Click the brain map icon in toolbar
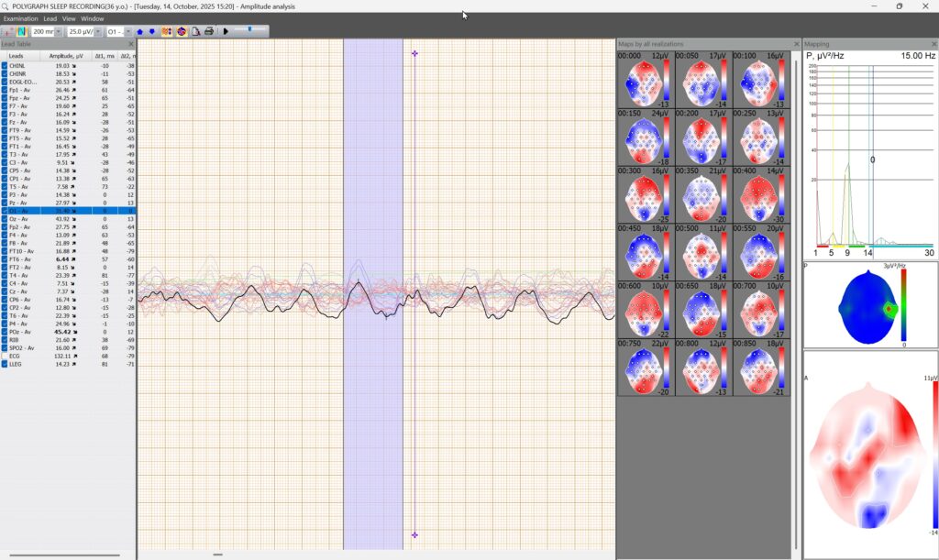The image size is (939, 560). pyautogui.click(x=182, y=31)
